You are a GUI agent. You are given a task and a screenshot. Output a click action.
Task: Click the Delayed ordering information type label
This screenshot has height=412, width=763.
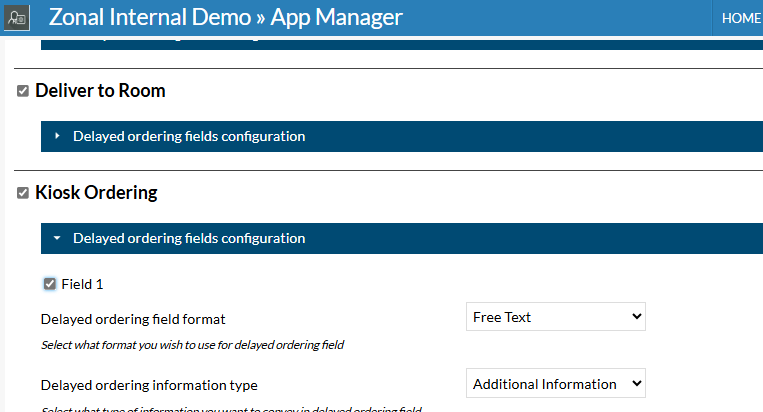pyautogui.click(x=149, y=385)
